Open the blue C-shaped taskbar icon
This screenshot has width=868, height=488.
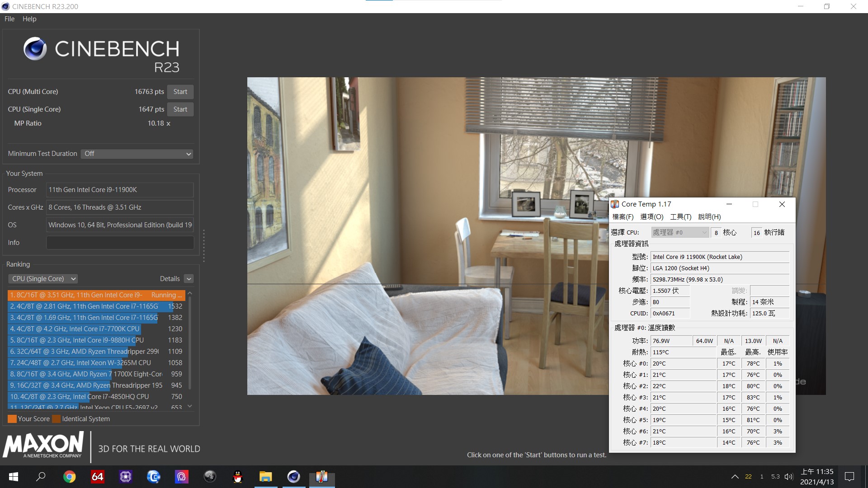click(x=154, y=477)
